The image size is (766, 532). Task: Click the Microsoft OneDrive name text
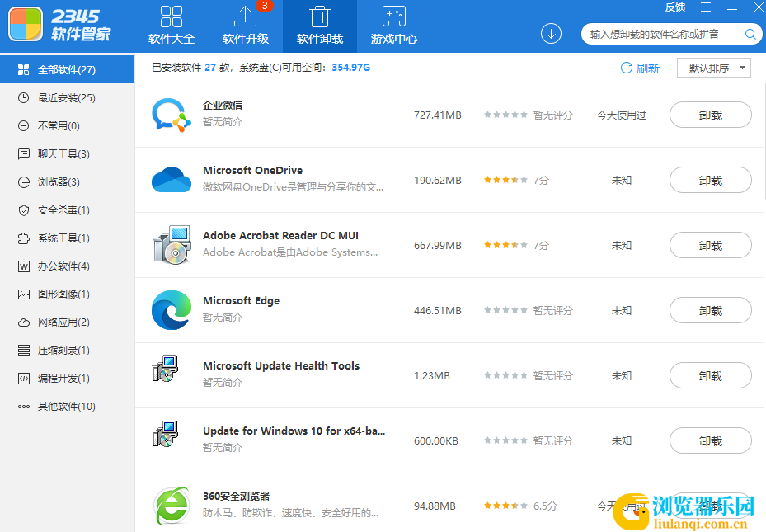(252, 170)
